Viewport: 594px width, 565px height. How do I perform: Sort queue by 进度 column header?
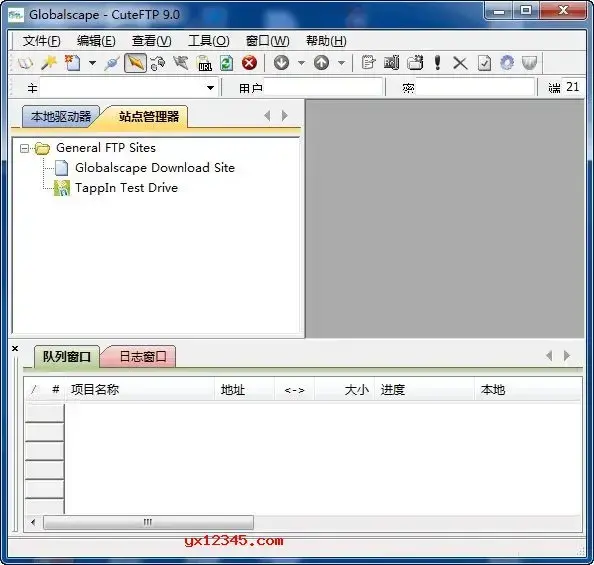(x=425, y=390)
